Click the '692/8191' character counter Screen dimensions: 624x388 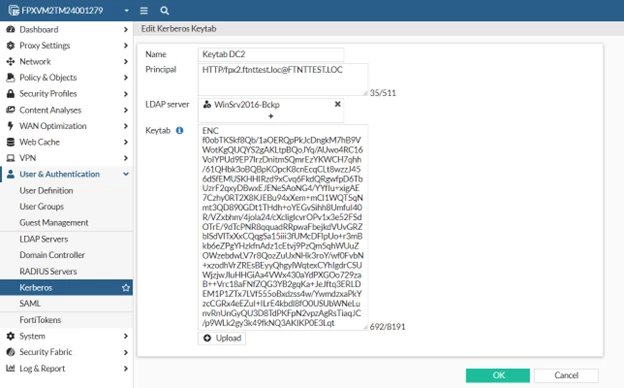click(x=387, y=327)
